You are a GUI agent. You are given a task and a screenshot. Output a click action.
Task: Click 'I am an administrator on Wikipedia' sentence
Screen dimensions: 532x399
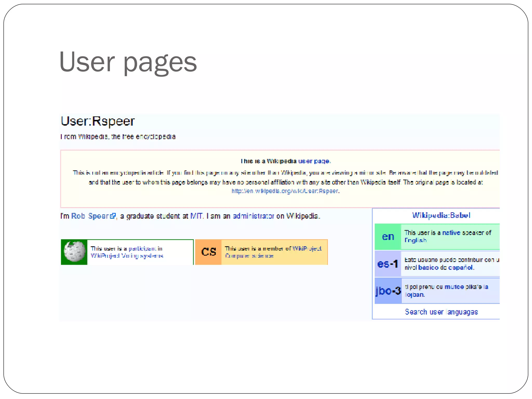[263, 216]
